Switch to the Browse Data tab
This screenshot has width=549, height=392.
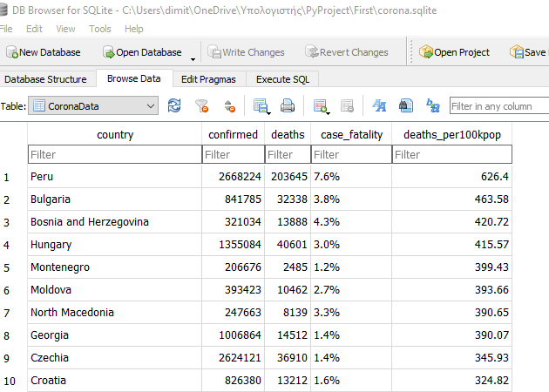coord(134,78)
